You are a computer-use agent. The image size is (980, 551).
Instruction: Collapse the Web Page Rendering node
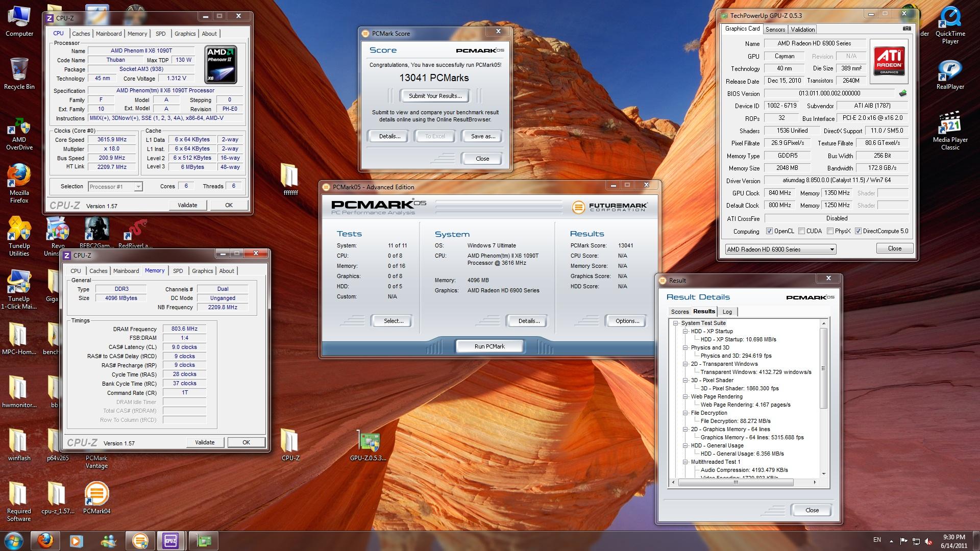(x=685, y=396)
